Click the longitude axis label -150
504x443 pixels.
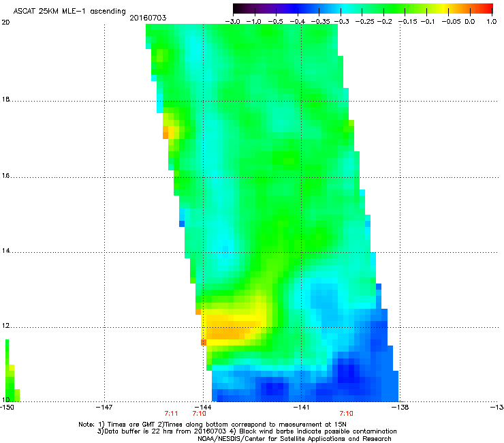coord(7,408)
